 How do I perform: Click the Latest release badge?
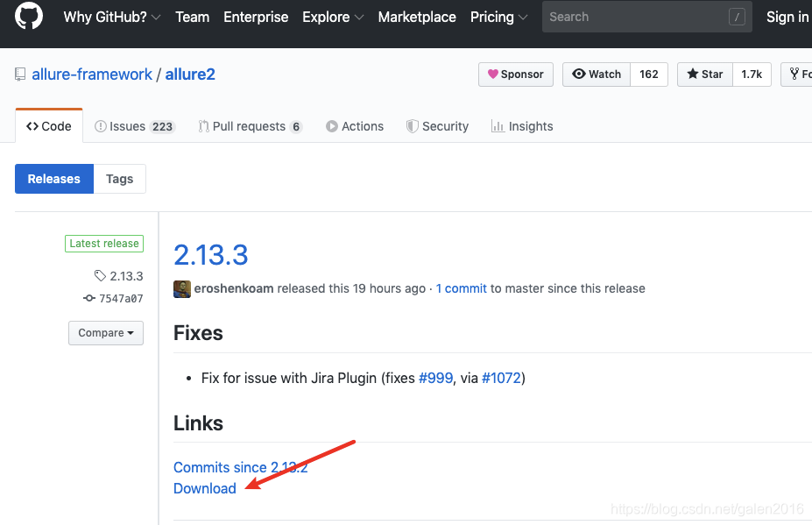pyautogui.click(x=104, y=244)
